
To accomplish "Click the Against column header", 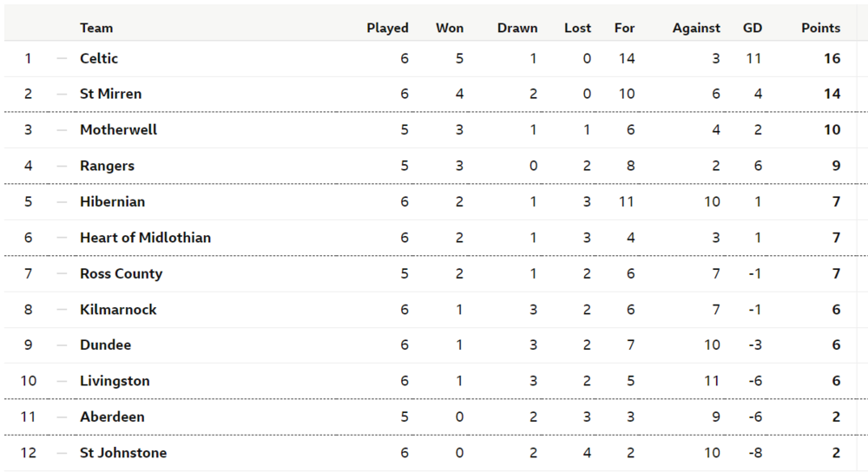I will coord(696,28).
